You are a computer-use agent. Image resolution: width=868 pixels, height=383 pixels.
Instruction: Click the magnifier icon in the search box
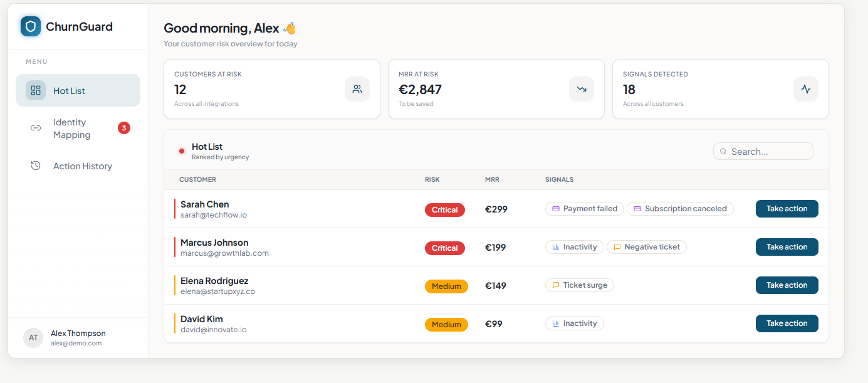pyautogui.click(x=723, y=151)
